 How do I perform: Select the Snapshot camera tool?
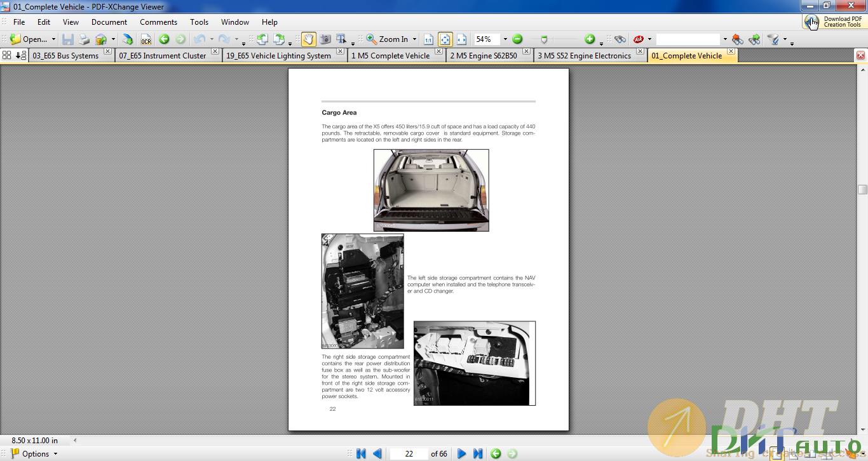pos(325,39)
